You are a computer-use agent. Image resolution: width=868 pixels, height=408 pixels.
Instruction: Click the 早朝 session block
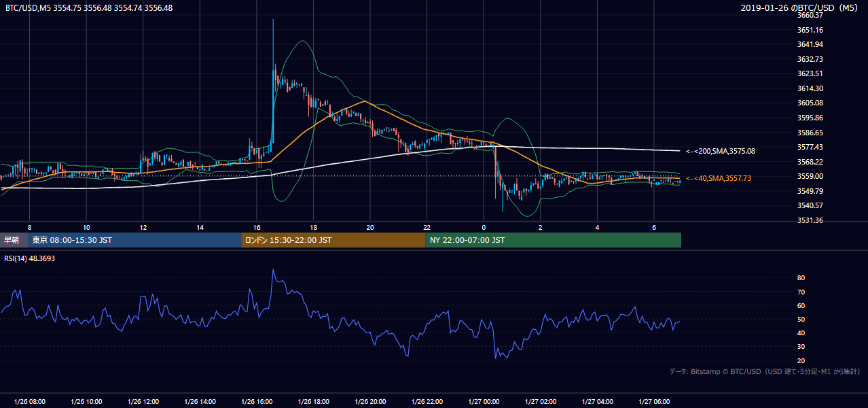pyautogui.click(x=14, y=240)
